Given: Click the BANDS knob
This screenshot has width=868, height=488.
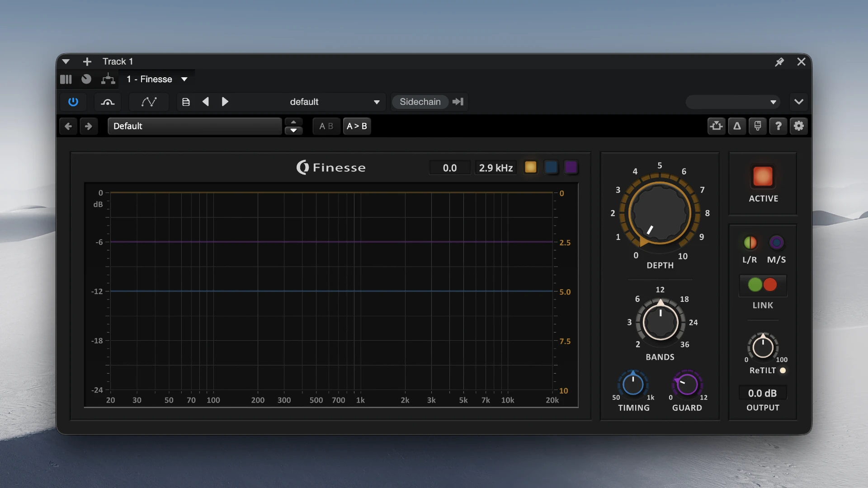Looking at the screenshot, I should coord(660,322).
